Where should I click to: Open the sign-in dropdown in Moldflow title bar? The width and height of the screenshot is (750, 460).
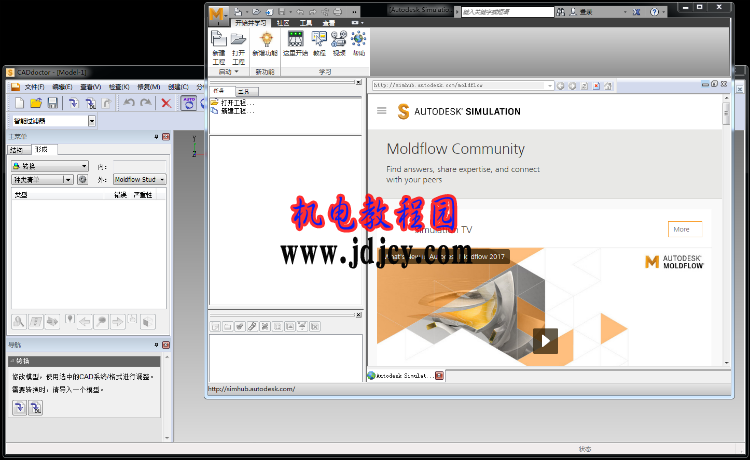pos(625,11)
